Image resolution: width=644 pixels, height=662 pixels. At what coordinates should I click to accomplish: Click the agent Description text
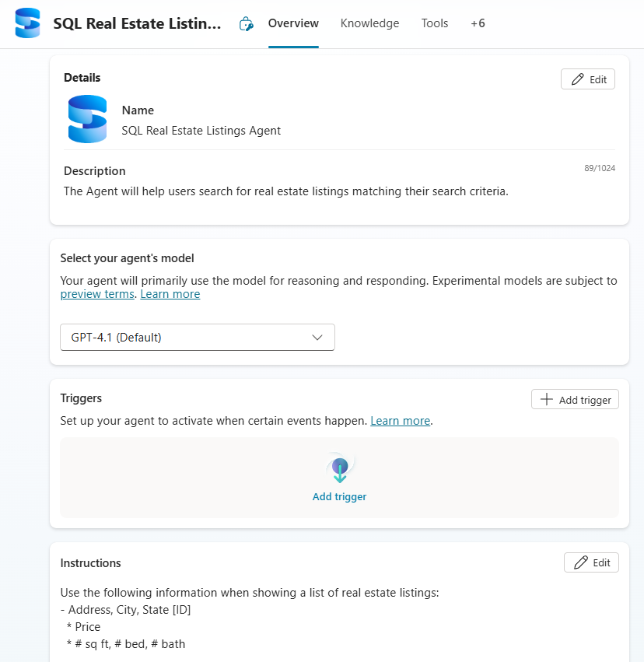point(285,191)
